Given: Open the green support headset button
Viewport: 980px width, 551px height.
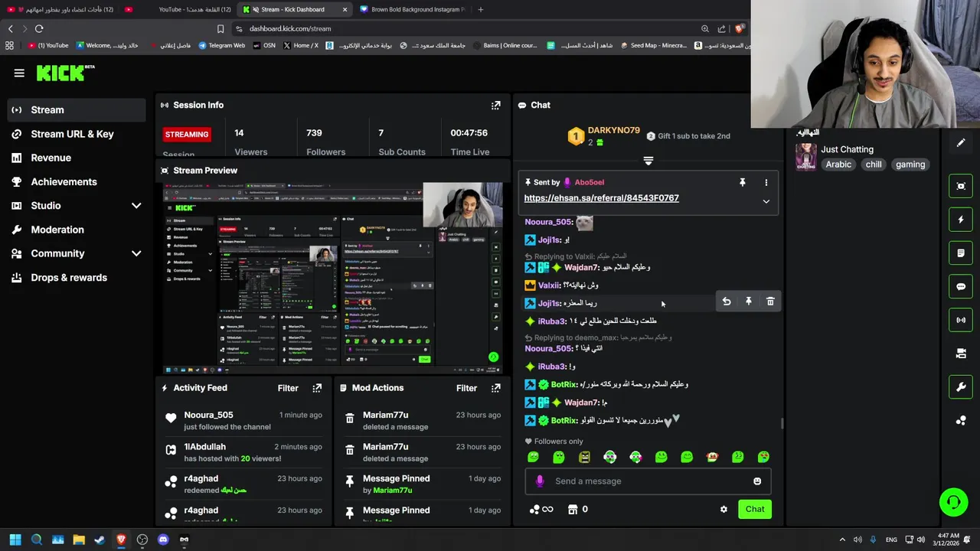Looking at the screenshot, I should [x=953, y=502].
